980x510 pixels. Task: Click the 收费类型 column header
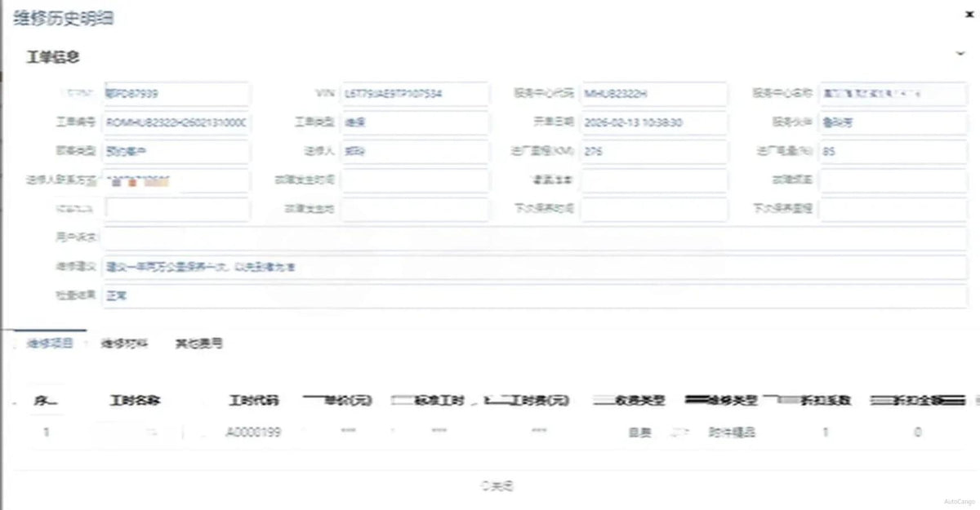[640, 401]
